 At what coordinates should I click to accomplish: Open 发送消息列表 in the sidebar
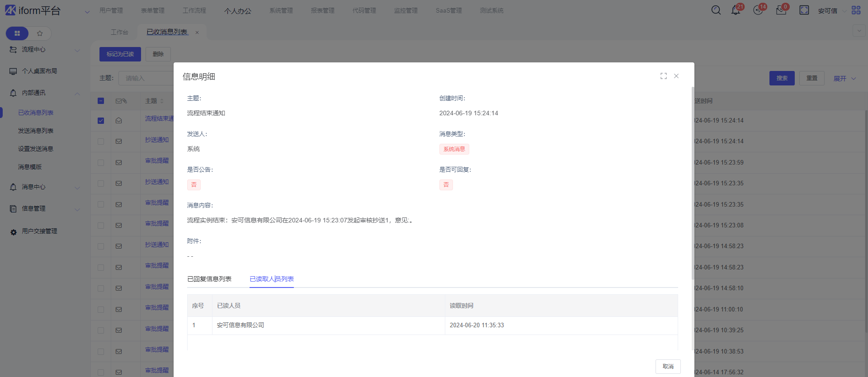[x=36, y=131]
